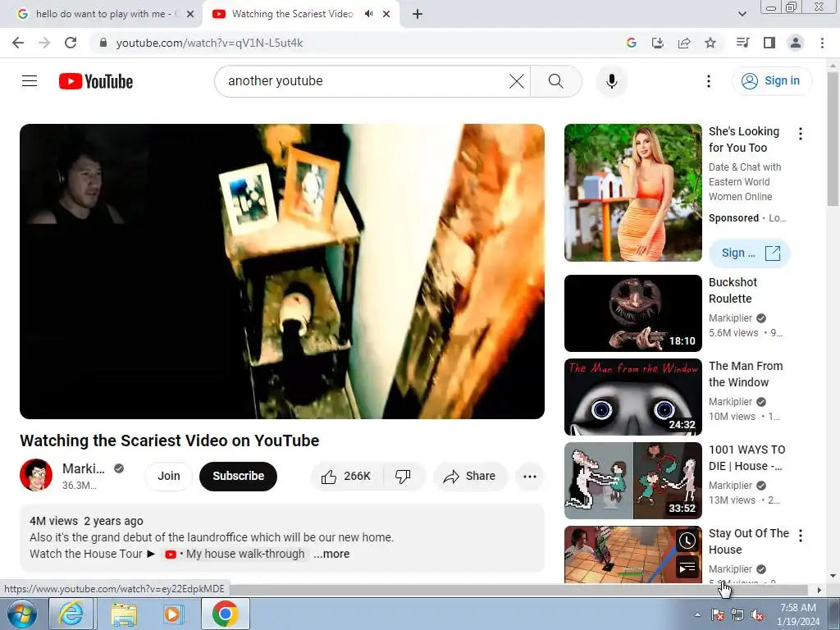Click the install/download page icon in address bar

tap(657, 43)
